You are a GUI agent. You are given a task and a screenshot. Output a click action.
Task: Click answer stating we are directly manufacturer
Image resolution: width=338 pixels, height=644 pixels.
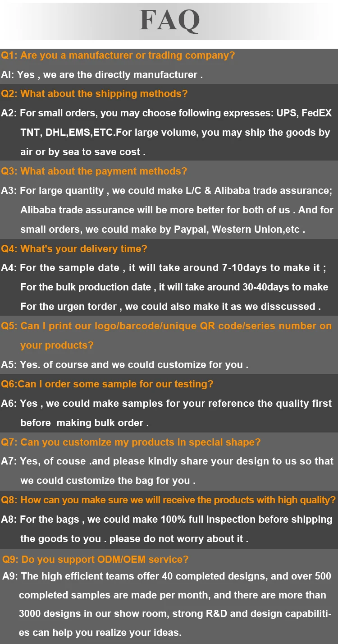coord(102,75)
